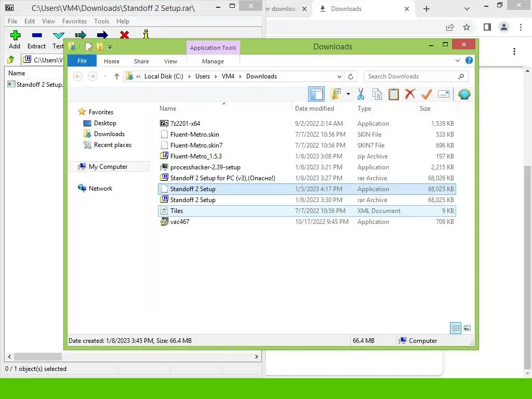Click the 7-Zip Info icon
This screenshot has height=399, width=532.
[146, 34]
